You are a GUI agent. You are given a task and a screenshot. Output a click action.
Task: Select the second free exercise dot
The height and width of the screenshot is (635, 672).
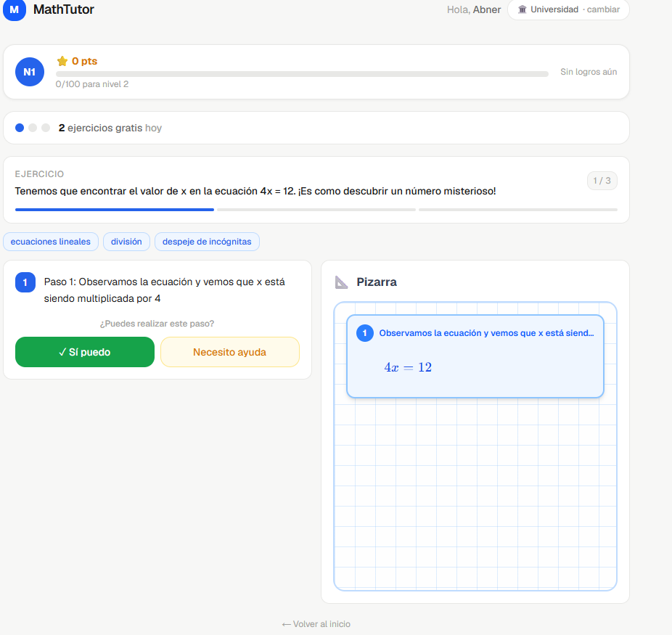point(33,128)
